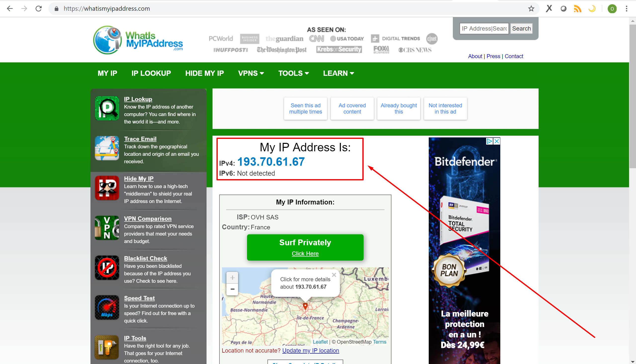Click the Trace Email map icon
Screen dimensions: 636x364
107,148
